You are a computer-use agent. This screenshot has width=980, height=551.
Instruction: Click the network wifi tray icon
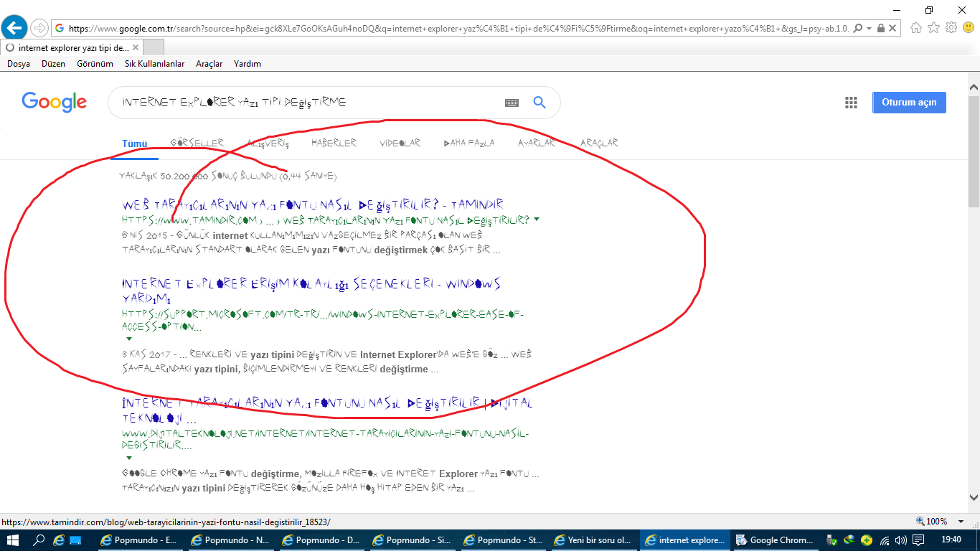885,540
